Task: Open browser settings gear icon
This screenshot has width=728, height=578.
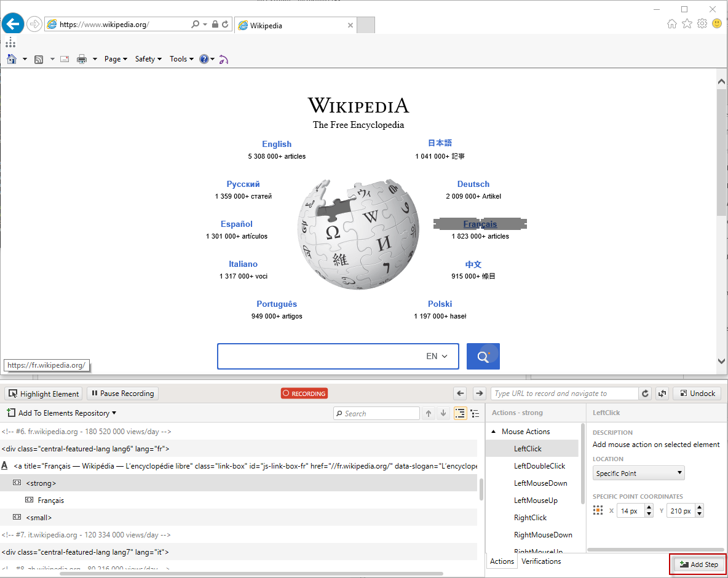Action: (702, 24)
